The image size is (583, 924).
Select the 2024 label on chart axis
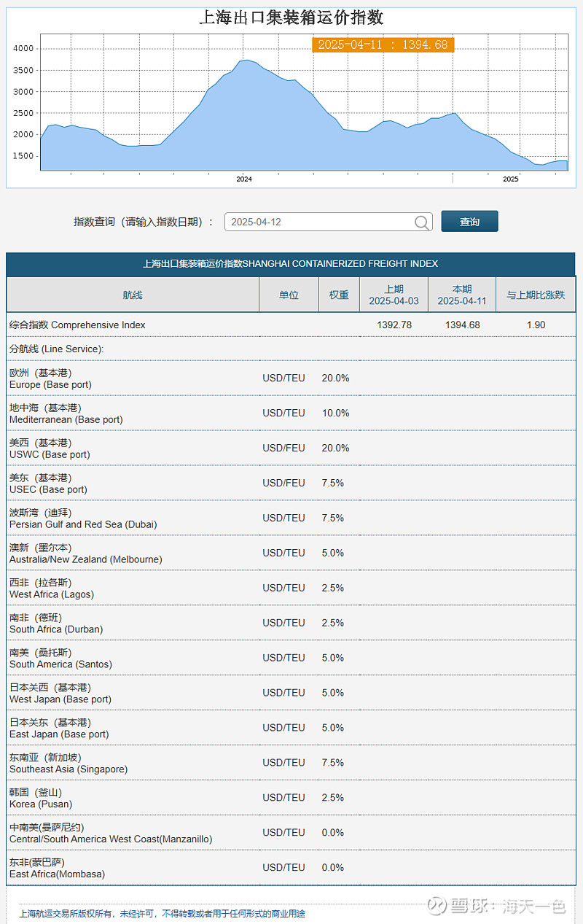pyautogui.click(x=243, y=179)
